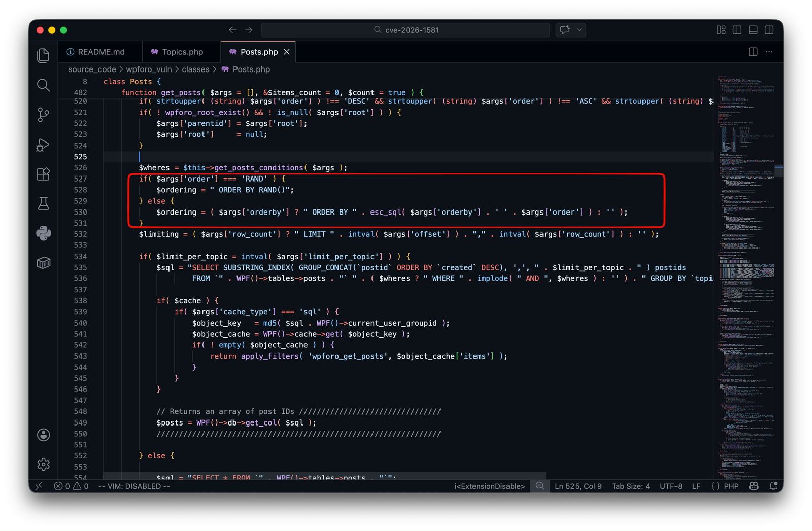This screenshot has width=812, height=531.
Task: Open the container cube view in activity bar
Action: [x=44, y=263]
